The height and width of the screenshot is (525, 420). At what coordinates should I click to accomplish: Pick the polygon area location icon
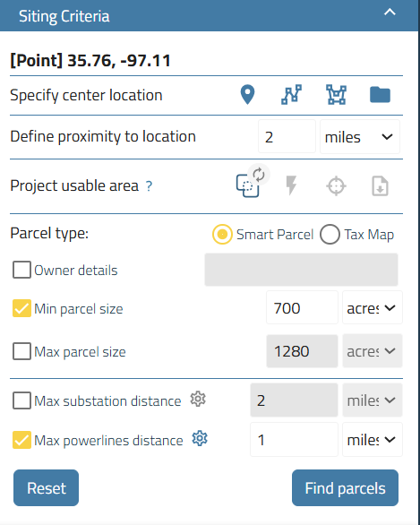337,95
